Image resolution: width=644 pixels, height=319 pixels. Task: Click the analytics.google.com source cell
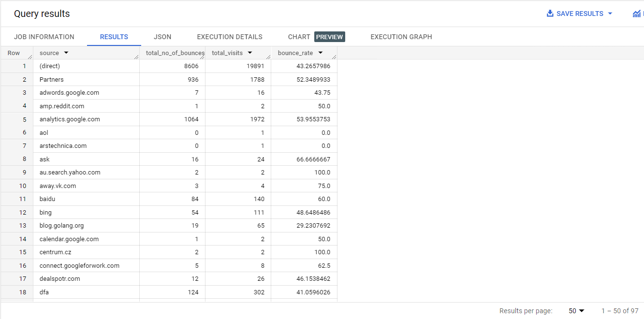tap(69, 119)
